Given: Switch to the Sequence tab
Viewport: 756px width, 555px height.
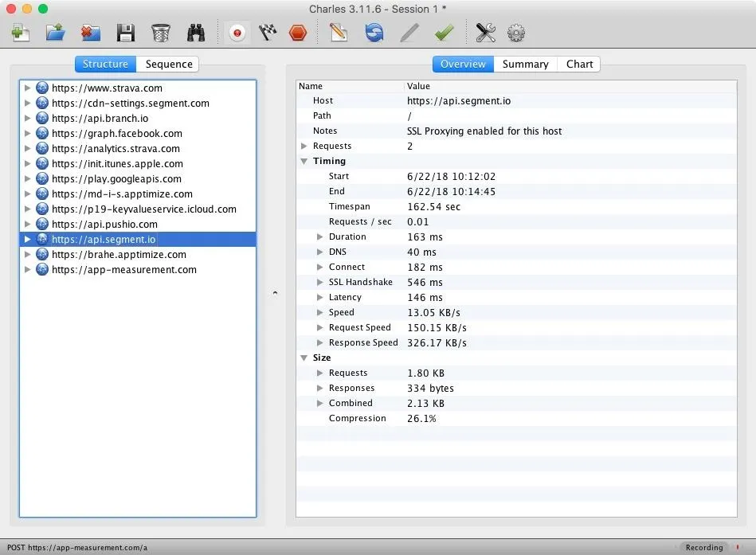Looking at the screenshot, I should coord(169,64).
